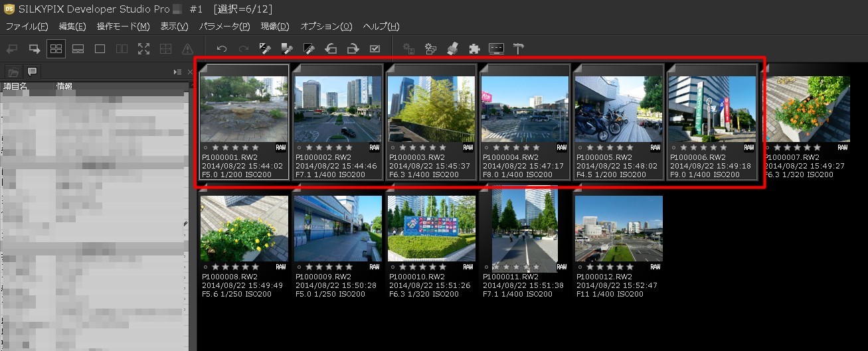Open the パラメータ(P) menu
The width and height of the screenshot is (868, 351).
click(x=224, y=27)
